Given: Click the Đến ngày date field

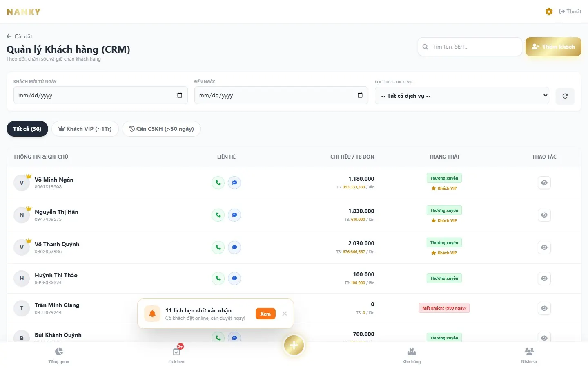Looking at the screenshot, I should coord(281,95).
